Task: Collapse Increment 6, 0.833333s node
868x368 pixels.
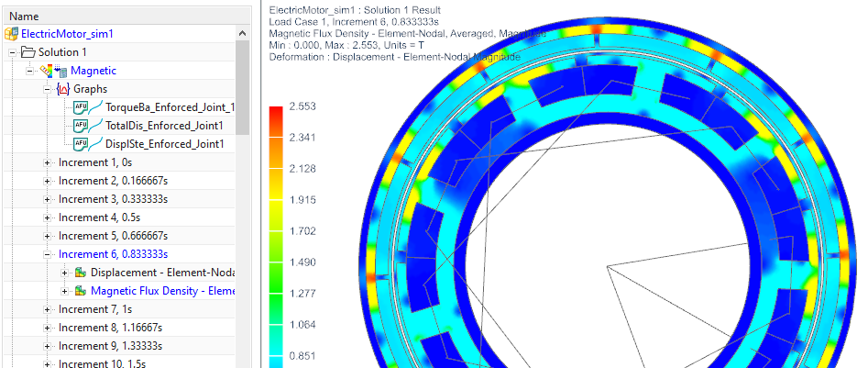Action: point(48,254)
